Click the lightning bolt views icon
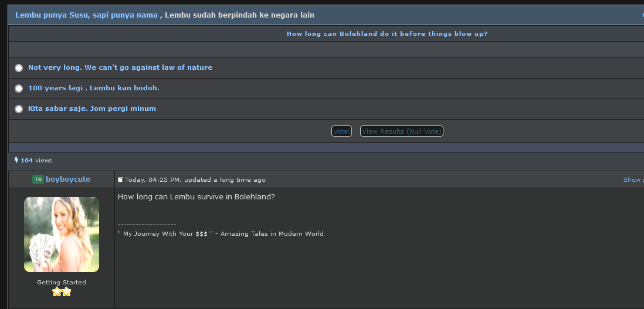The height and width of the screenshot is (309, 644). tap(16, 160)
